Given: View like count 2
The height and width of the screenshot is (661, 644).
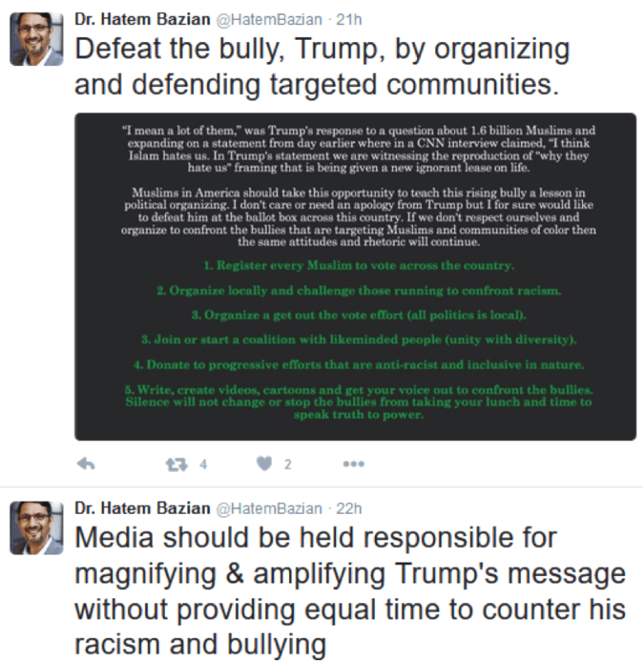Looking at the screenshot, I should tap(287, 464).
